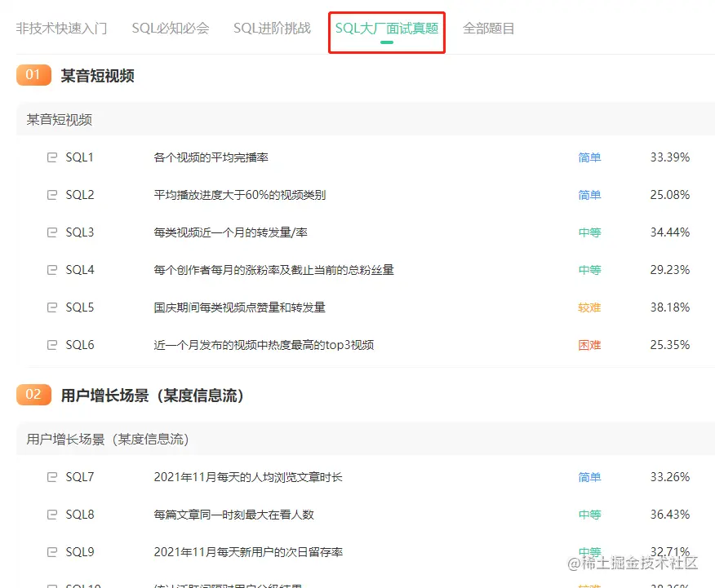Viewport: 715px width, 588px height.
Task: Click the 中等 difficulty tag of SQL8
Action: tap(589, 515)
